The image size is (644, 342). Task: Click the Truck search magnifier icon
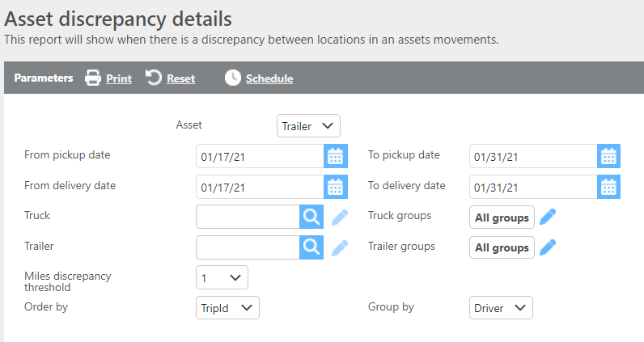[x=311, y=217]
